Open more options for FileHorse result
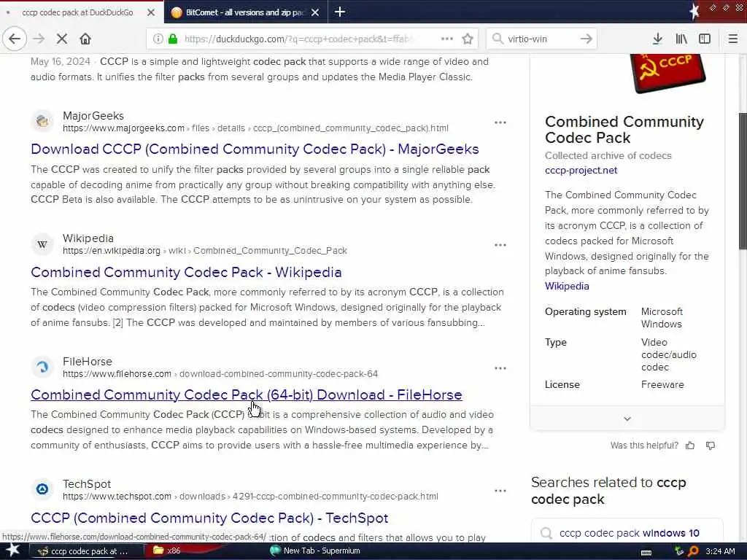Viewport: 747px width, 560px height. pyautogui.click(x=500, y=368)
